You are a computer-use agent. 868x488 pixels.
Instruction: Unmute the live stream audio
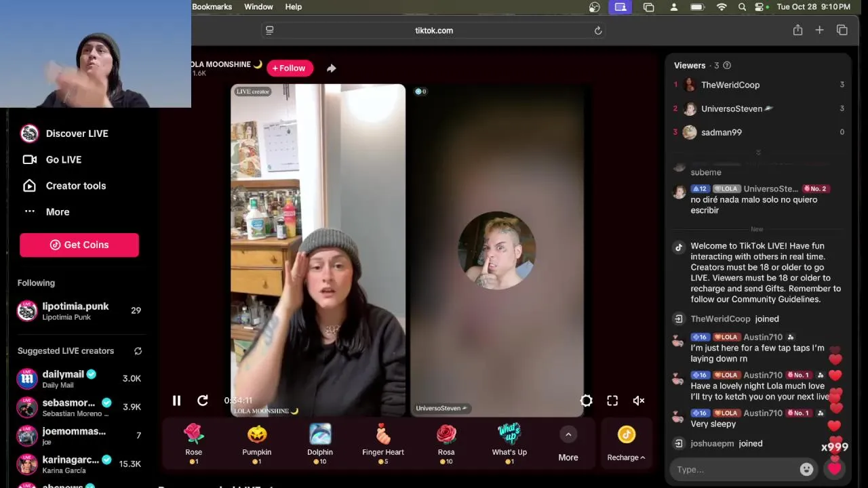tap(638, 401)
